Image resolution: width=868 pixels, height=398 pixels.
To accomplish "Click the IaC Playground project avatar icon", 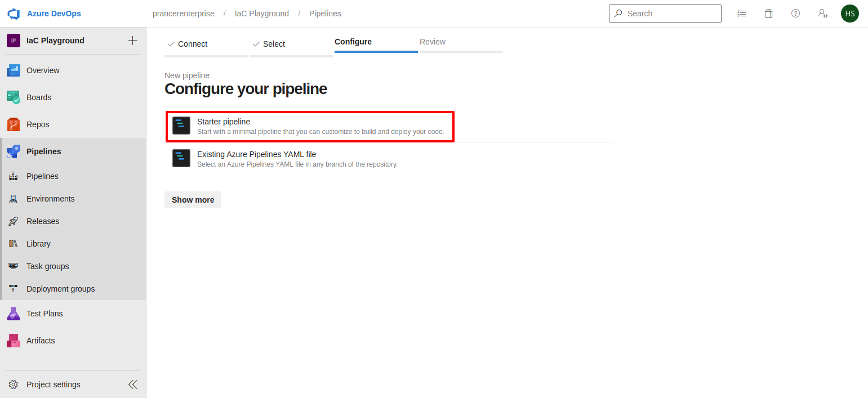I will point(14,41).
